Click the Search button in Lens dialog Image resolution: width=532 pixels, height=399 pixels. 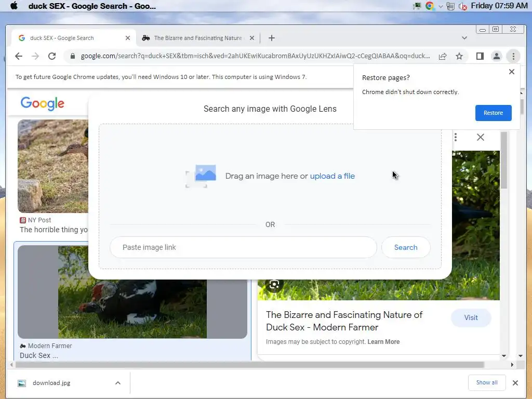pyautogui.click(x=406, y=247)
